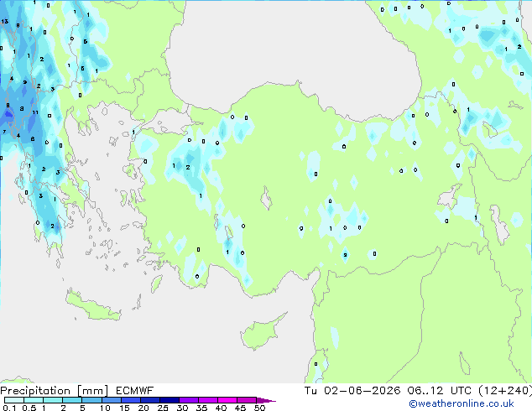Click the 10–15 mm legend color box
532x411 pixels.
click(x=111, y=400)
